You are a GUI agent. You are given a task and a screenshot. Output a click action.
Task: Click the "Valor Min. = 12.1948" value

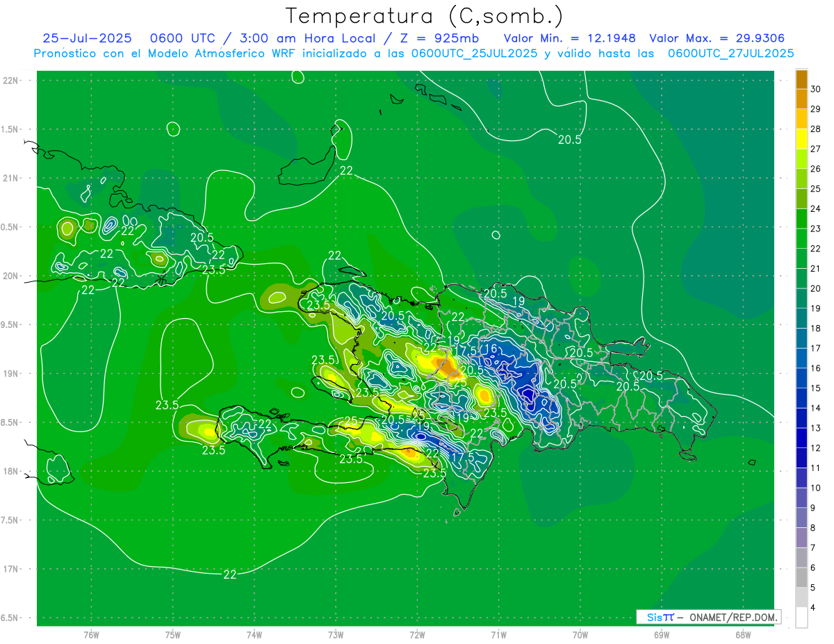569,38
